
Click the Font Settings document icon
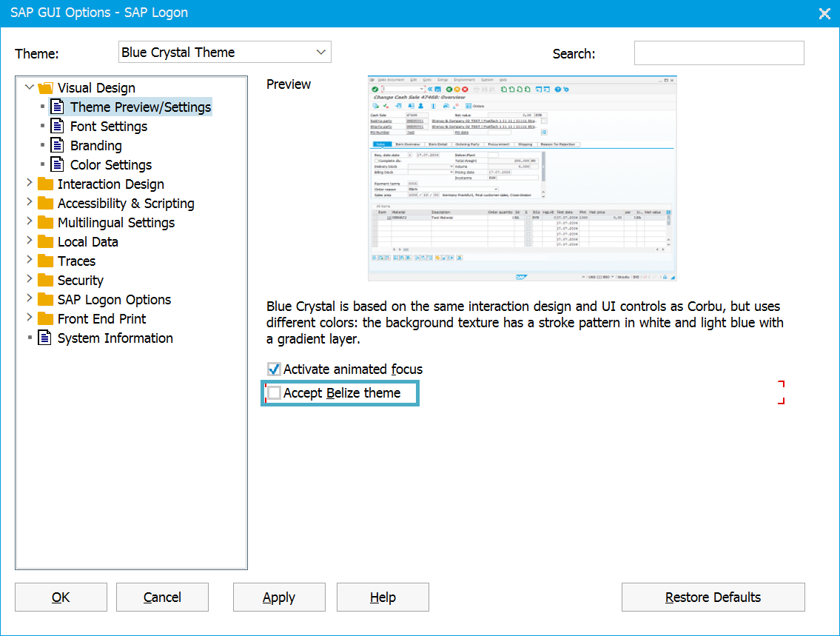tap(57, 126)
